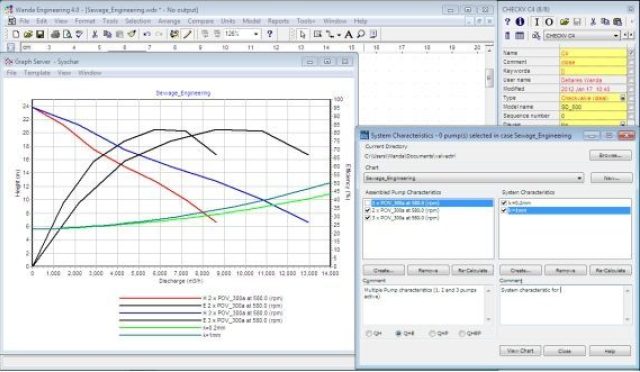This screenshot has height=372, width=640.
Task: Click the pencil/line drawing icon in toolbar
Action: coord(187,34)
